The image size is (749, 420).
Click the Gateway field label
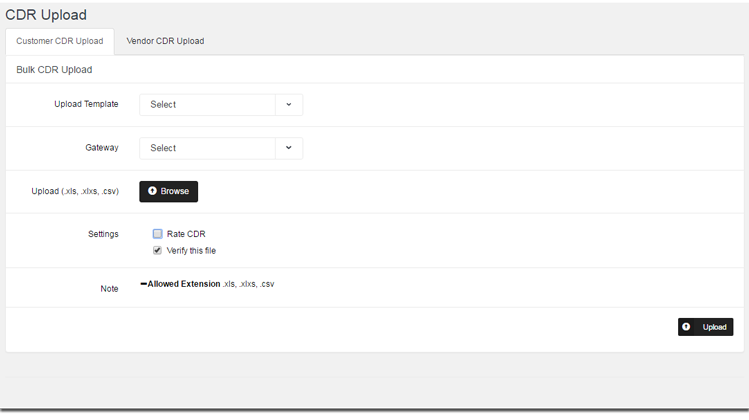[102, 148]
